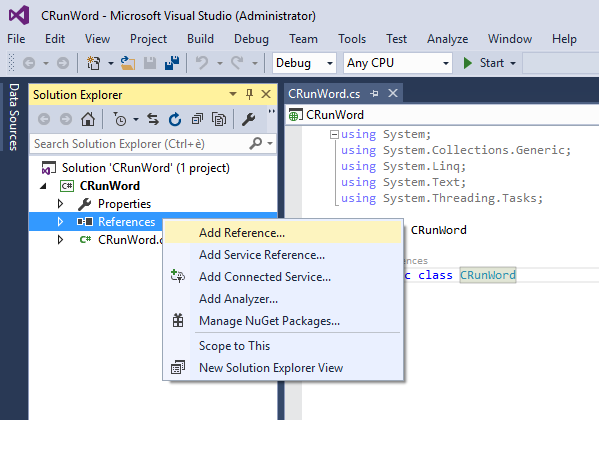Screen dimensions: 601x450
Task: Open the Window menu
Action: click(510, 39)
